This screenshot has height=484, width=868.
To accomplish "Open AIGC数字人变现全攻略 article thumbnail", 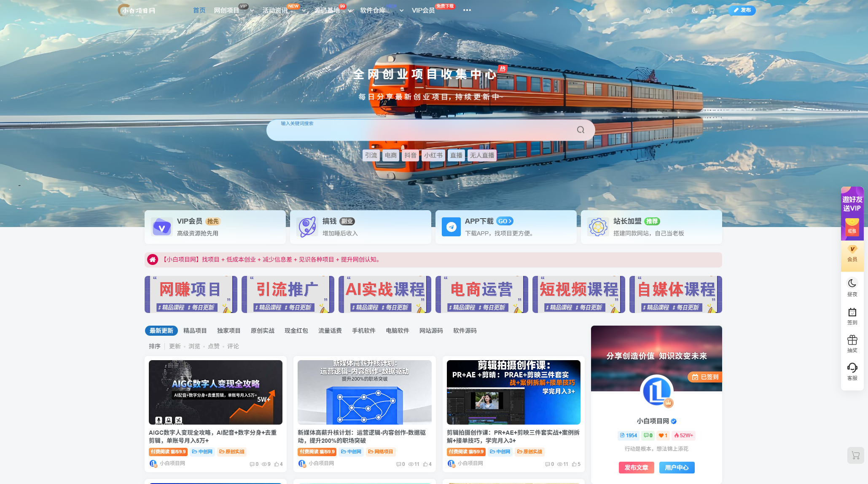I will click(x=215, y=392).
